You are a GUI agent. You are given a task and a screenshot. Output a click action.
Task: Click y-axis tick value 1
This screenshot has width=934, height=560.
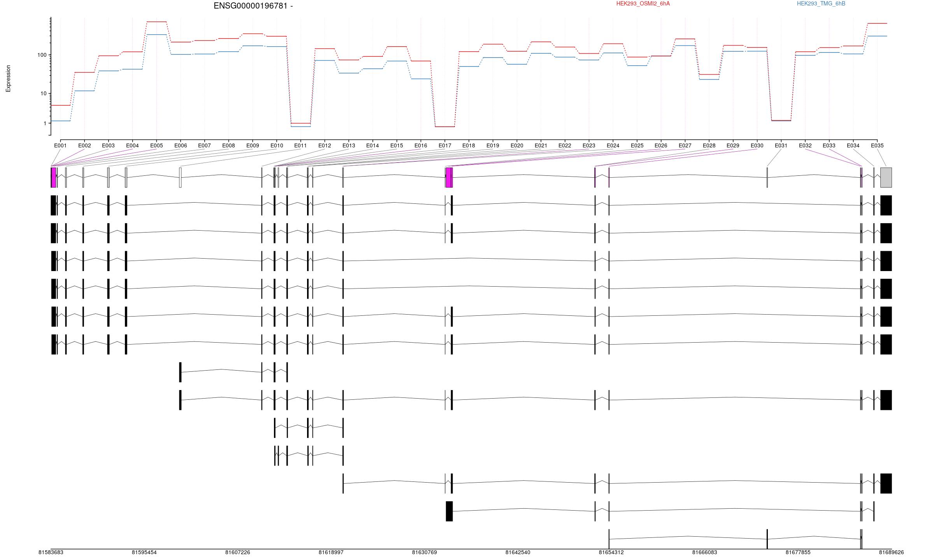click(x=45, y=124)
